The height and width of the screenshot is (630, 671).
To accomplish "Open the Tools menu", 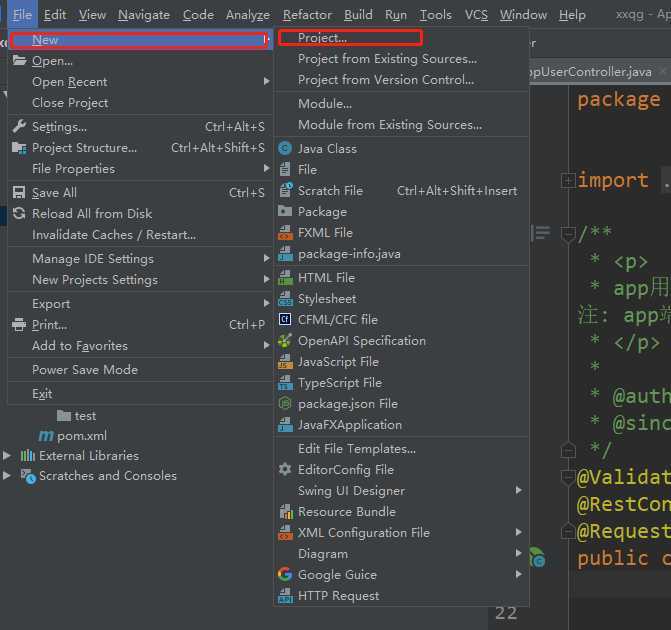I will (x=436, y=15).
